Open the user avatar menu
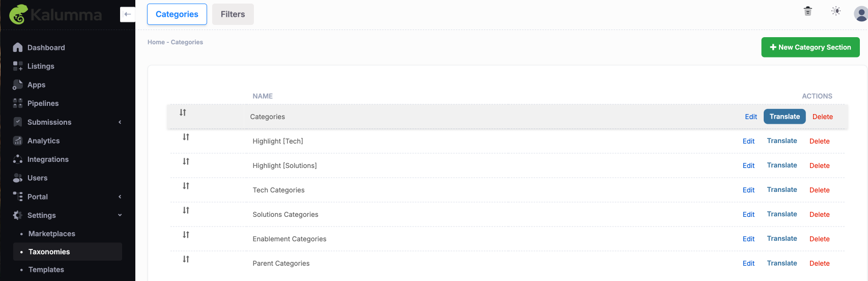The image size is (868, 281). pos(861,14)
